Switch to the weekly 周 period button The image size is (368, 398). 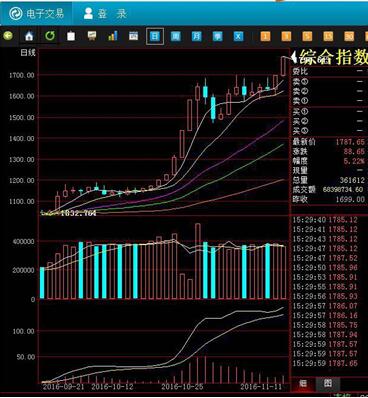(x=176, y=36)
